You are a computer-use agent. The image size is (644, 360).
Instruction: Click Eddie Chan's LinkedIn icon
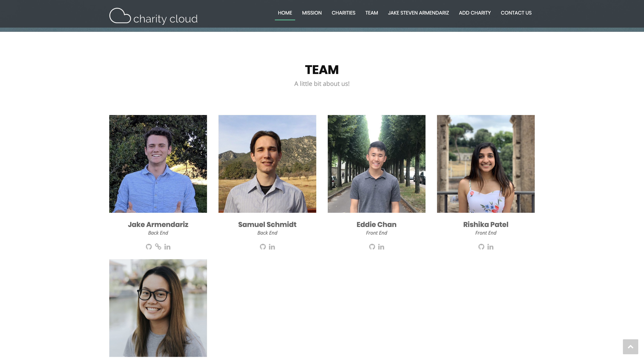(x=381, y=247)
